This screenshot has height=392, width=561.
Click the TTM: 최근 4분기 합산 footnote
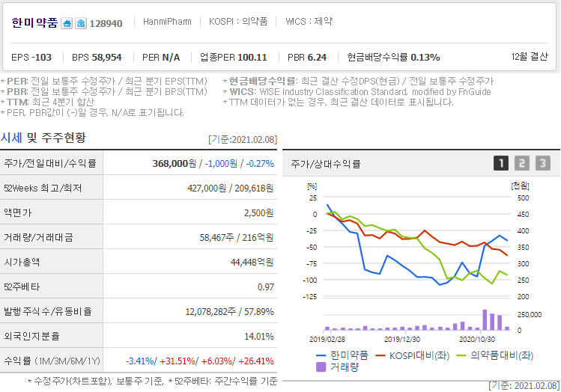pyautogui.click(x=48, y=102)
